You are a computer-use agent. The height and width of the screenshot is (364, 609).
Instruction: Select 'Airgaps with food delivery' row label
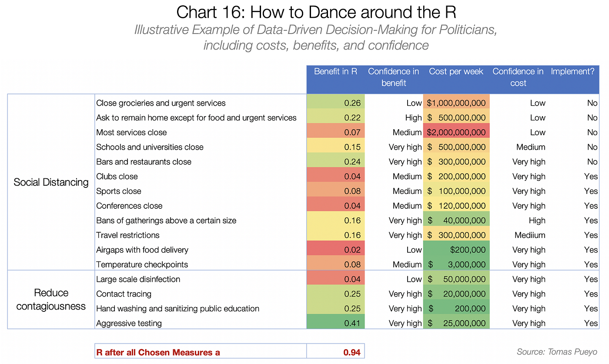tap(142, 250)
